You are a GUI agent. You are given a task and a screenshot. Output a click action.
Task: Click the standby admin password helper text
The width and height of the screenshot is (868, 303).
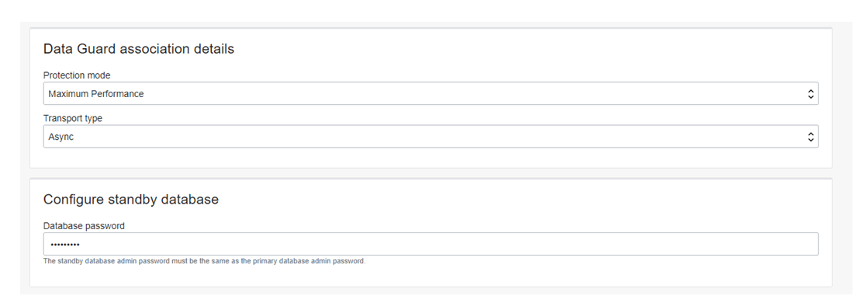pyautogui.click(x=204, y=261)
